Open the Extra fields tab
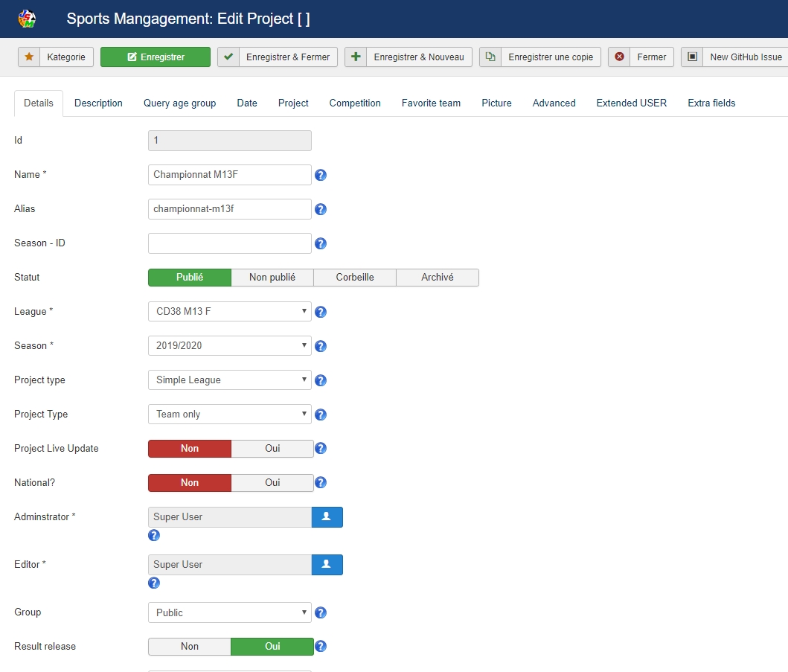The image size is (788, 672). point(711,103)
